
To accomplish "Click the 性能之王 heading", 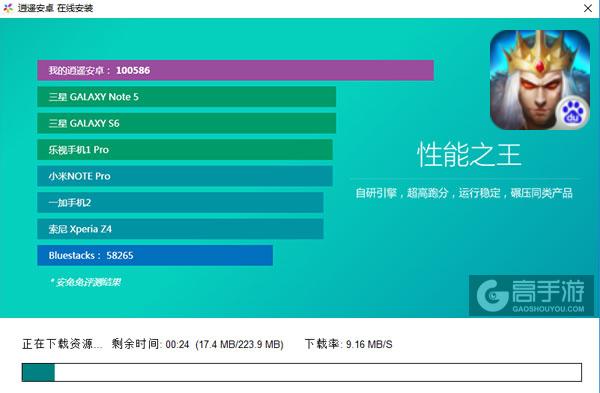I will pos(469,155).
